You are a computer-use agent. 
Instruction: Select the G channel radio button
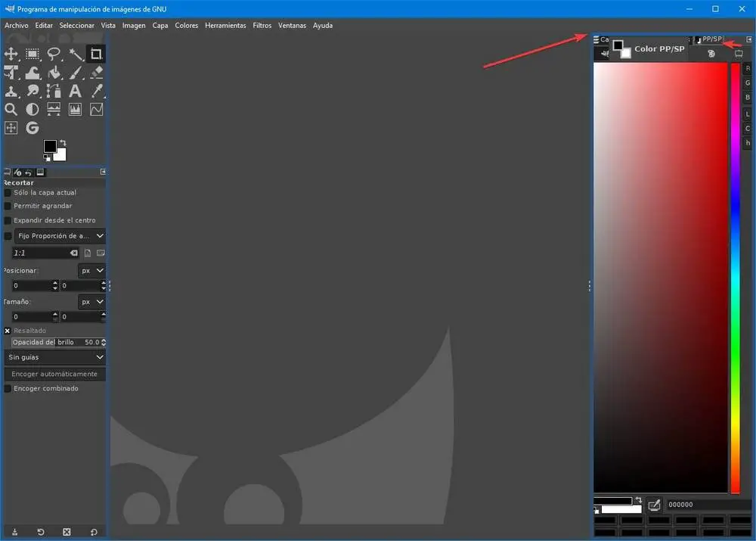pos(748,83)
